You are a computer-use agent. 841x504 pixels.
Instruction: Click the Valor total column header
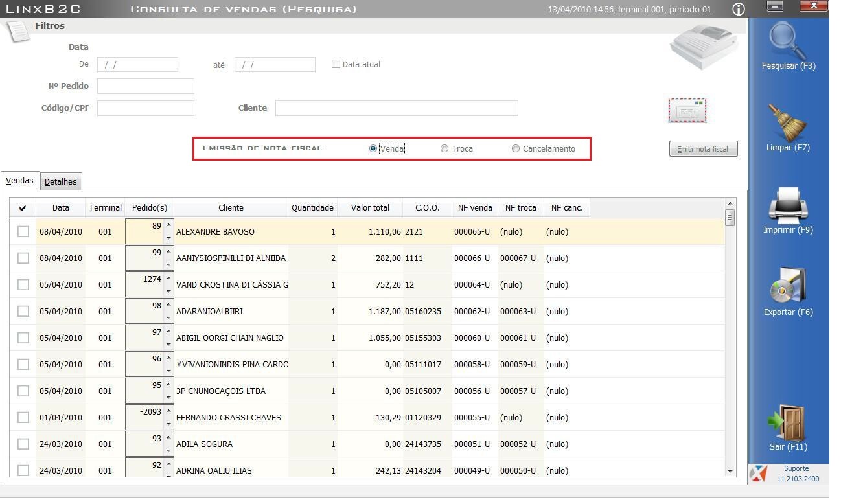click(370, 207)
